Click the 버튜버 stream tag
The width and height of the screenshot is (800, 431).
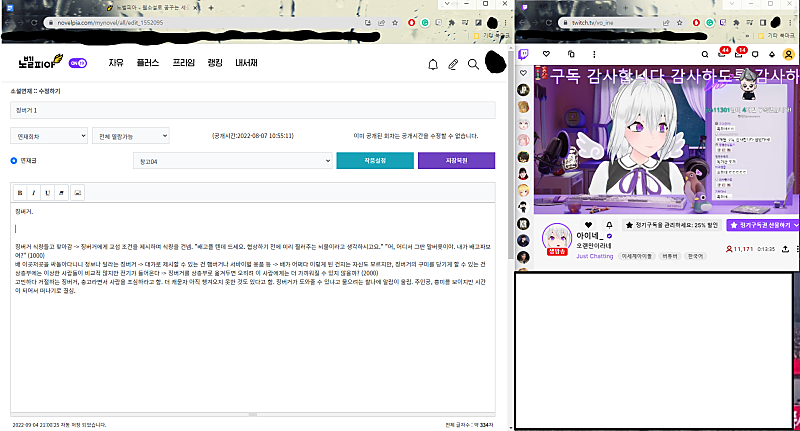[x=669, y=256]
